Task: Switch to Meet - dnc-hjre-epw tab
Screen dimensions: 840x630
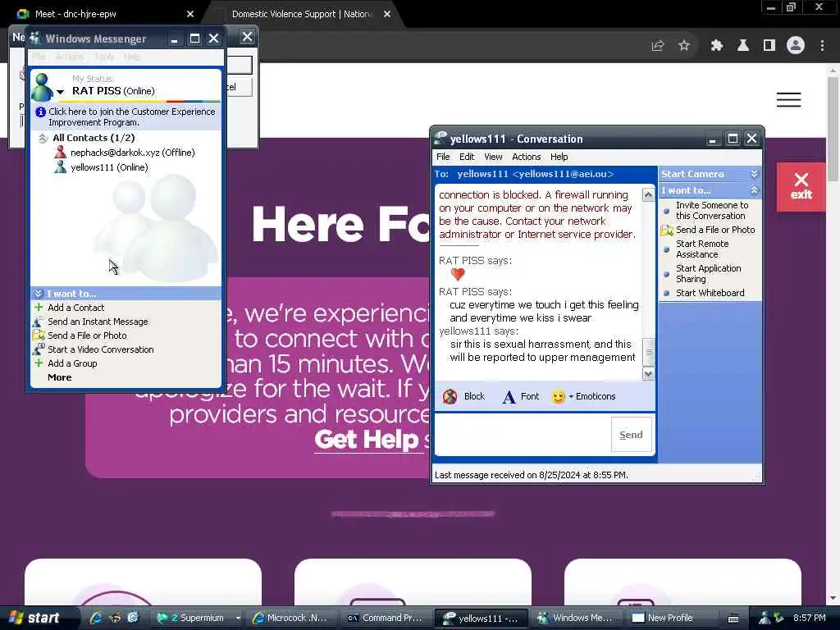Action: click(75, 14)
